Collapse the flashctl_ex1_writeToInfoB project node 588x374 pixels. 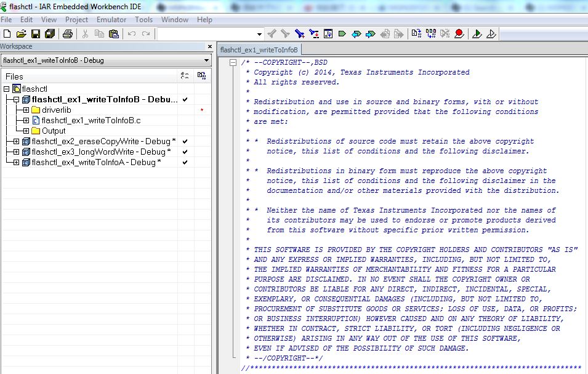[16, 99]
